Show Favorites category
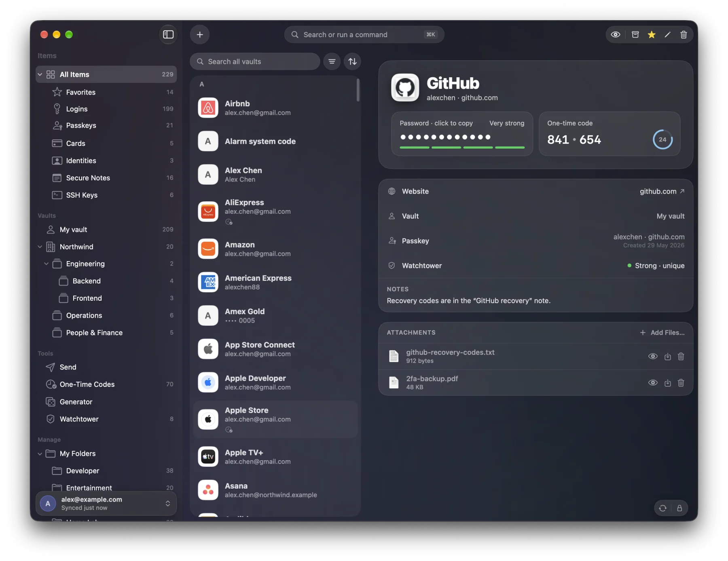The width and height of the screenshot is (728, 561). 106,92
